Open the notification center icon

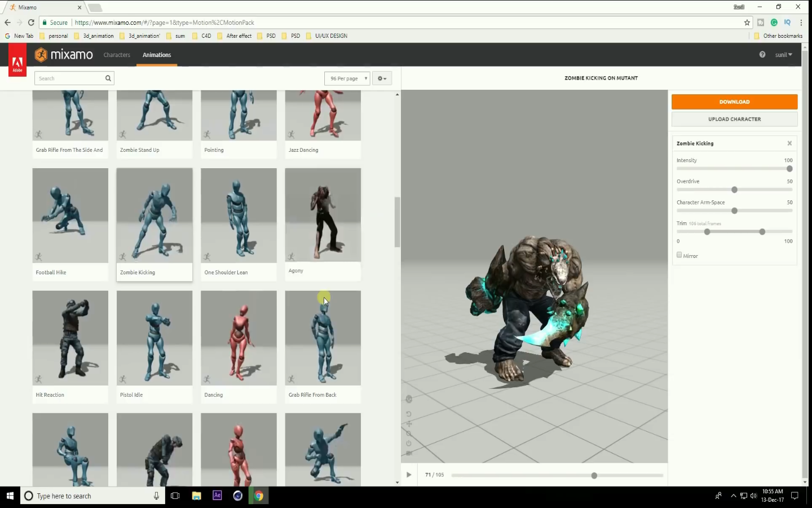click(795, 496)
